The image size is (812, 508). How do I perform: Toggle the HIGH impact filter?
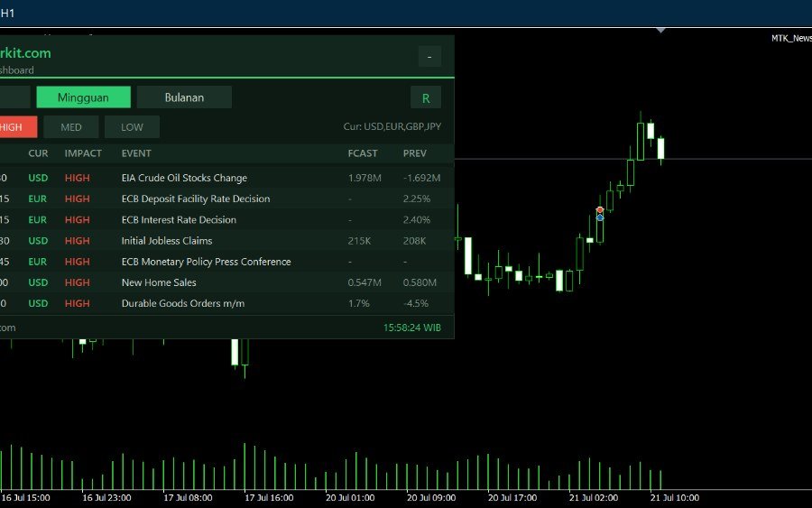16,127
